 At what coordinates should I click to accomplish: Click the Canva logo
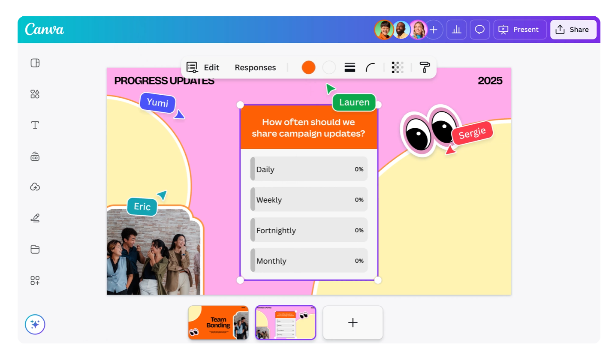tap(45, 29)
